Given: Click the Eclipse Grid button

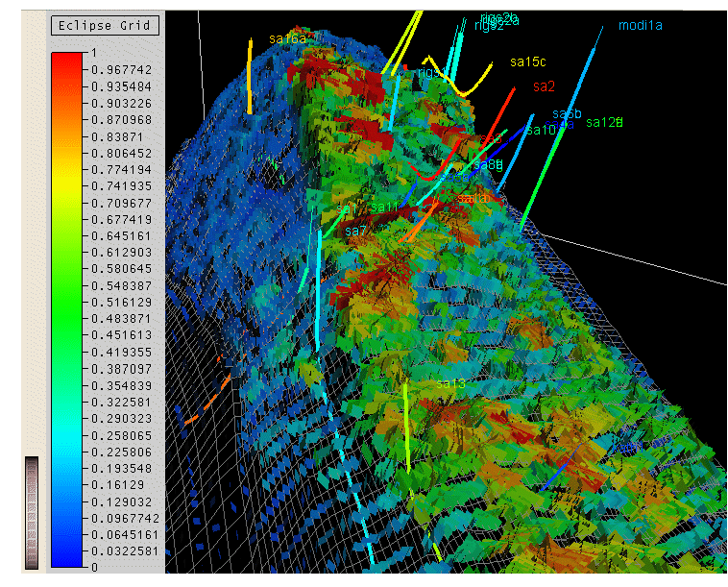Looking at the screenshot, I should (x=105, y=25).
